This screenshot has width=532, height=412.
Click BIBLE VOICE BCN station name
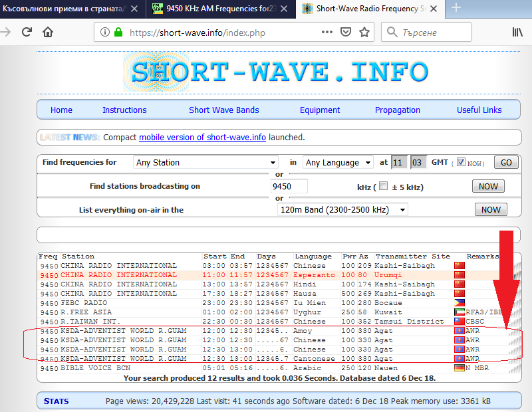[x=95, y=367]
